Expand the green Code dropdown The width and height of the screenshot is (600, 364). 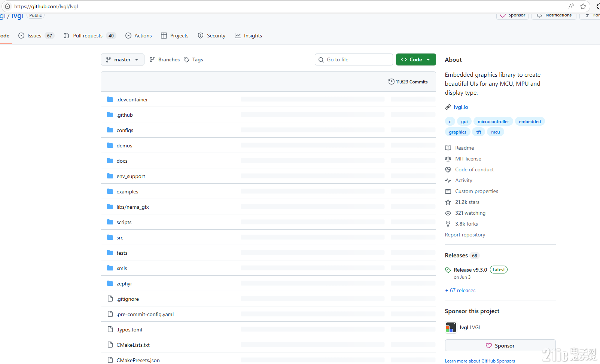pyautogui.click(x=416, y=59)
